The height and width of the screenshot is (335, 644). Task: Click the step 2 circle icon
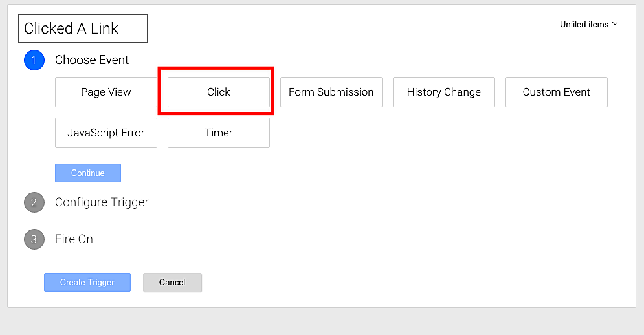coord(34,202)
